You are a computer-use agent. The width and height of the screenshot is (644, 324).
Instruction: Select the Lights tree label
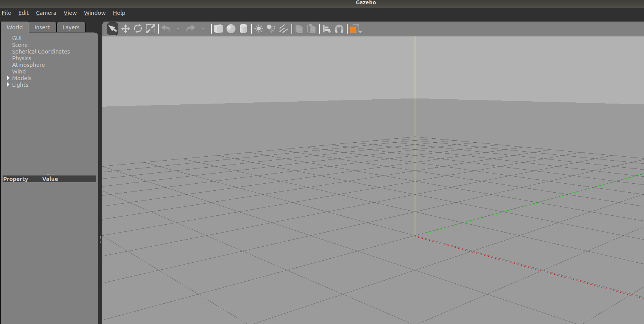(20, 85)
